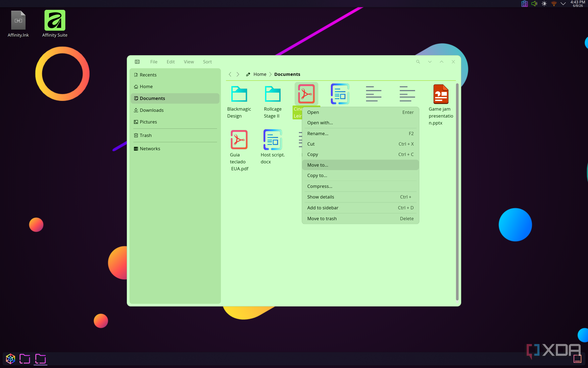Open the search magnifier in file manager
The width and height of the screenshot is (588, 368).
coord(418,62)
